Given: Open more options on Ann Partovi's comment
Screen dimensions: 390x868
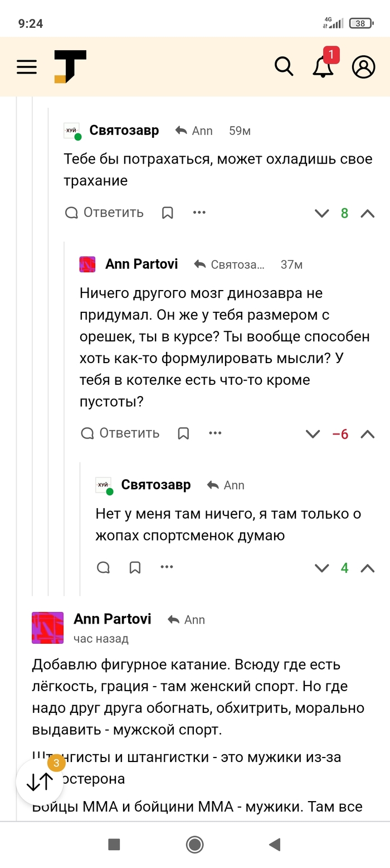Looking at the screenshot, I should click(x=215, y=433).
